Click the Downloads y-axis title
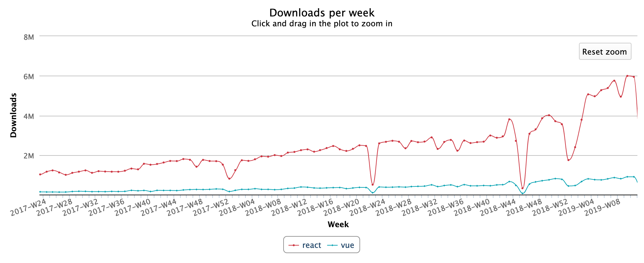The image size is (644, 263). coord(13,115)
